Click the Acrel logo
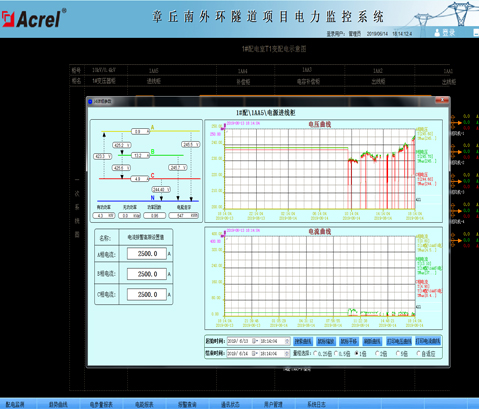 (32, 19)
